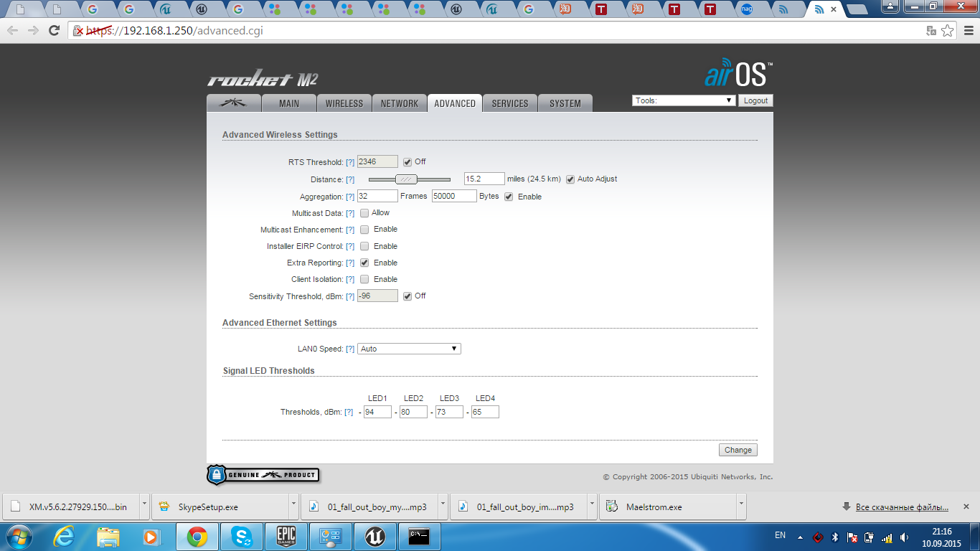Enable the Multicast Data Allow checkbox

(x=364, y=213)
